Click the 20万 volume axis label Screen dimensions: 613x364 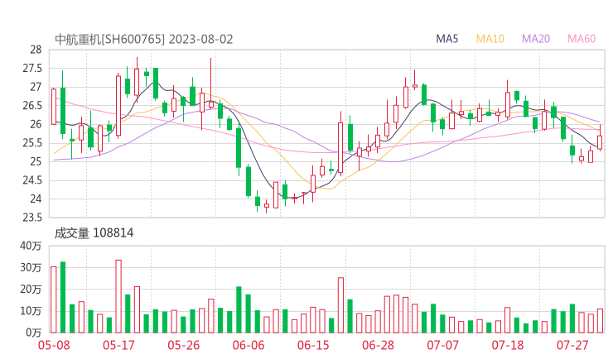(31, 290)
